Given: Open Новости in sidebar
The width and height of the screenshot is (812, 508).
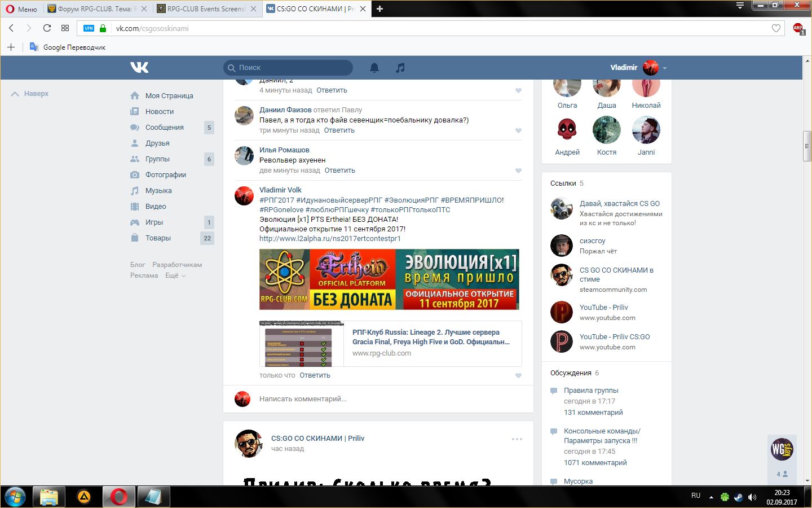Looking at the screenshot, I should (160, 112).
